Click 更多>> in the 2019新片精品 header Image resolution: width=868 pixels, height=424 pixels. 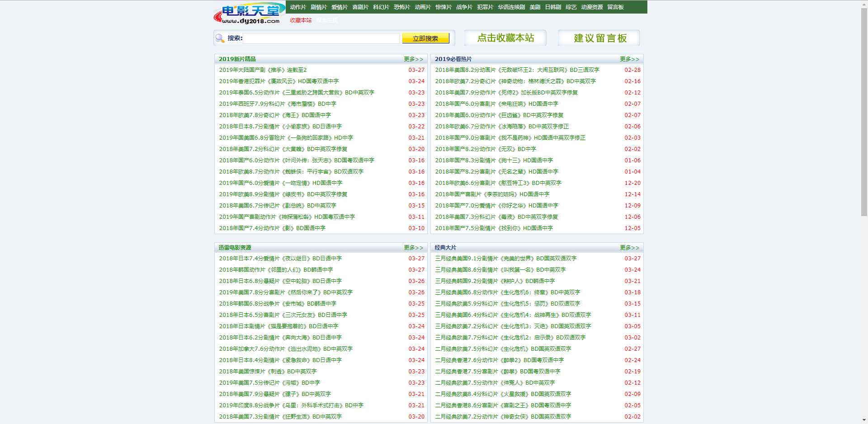413,59
